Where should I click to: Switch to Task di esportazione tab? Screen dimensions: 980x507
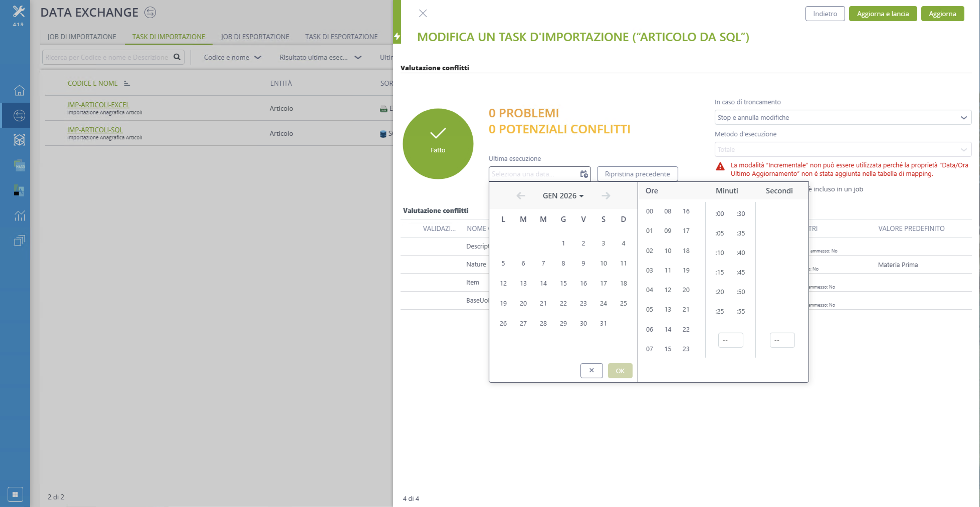click(341, 37)
